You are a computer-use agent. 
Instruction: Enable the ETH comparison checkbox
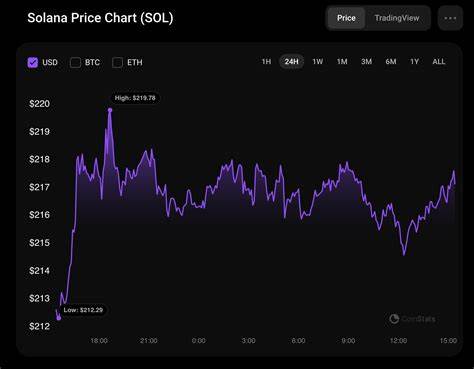click(117, 62)
